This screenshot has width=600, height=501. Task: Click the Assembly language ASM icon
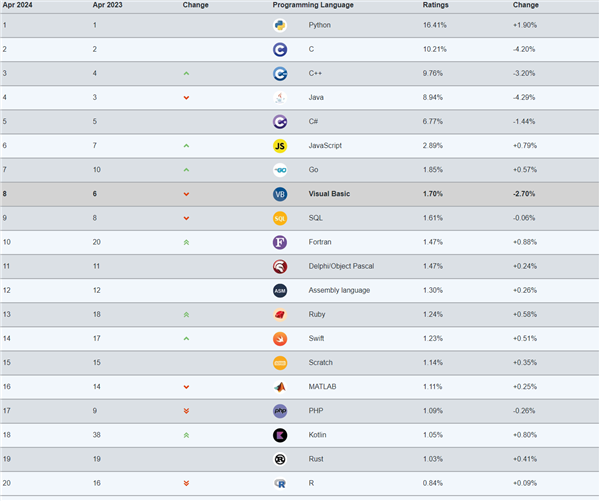click(280, 290)
